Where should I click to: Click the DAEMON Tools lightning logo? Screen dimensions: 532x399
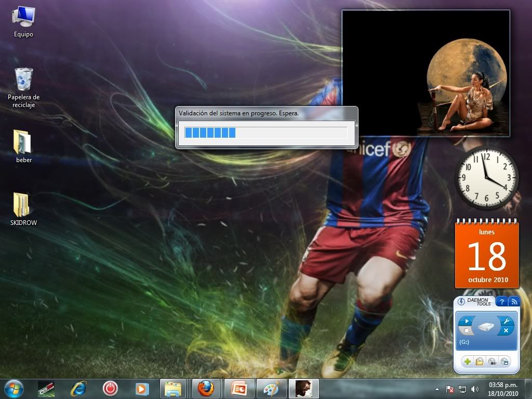[461, 301]
